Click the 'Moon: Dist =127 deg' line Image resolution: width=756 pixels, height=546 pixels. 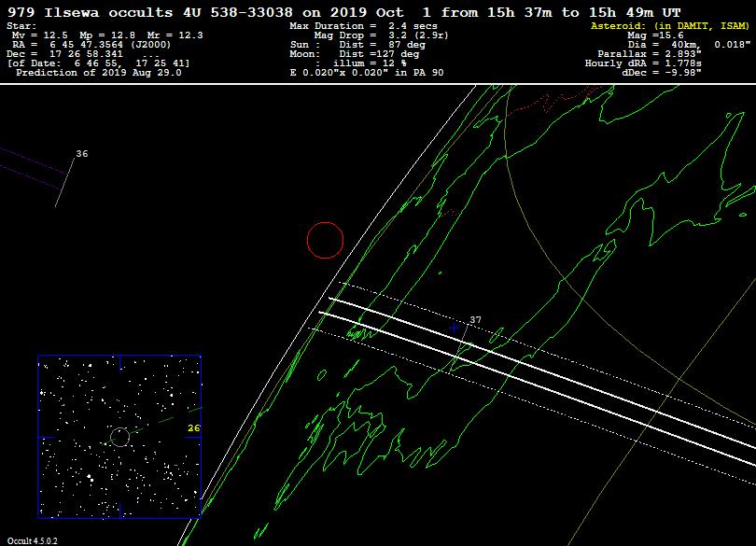(x=355, y=54)
